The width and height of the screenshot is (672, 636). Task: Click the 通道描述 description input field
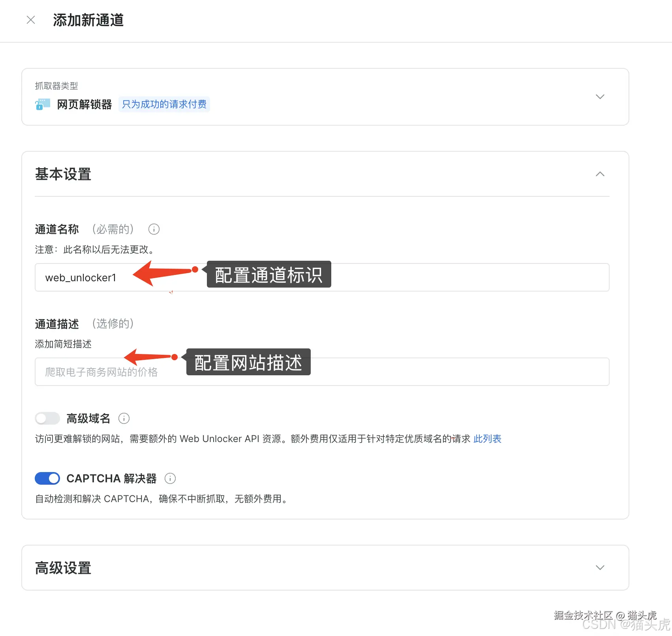[x=316, y=372]
